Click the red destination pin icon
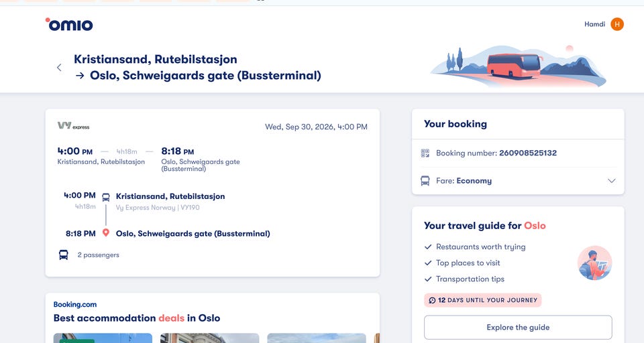 105,233
